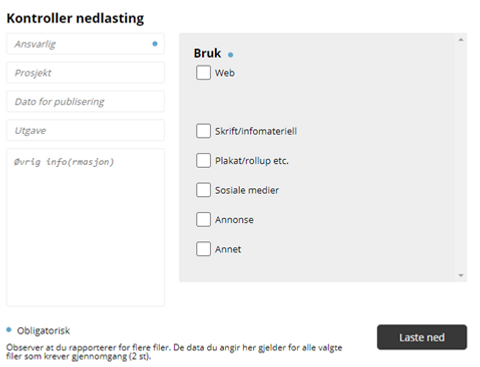Viewport: 480px width, 367px height.
Task: Select the Dato for publisering field
Action: click(85, 101)
